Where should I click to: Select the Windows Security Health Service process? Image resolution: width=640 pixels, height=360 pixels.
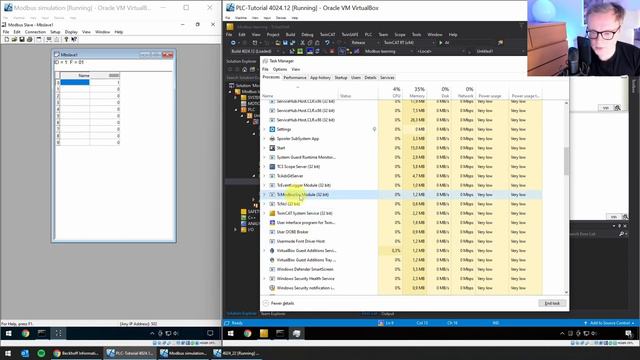click(305, 279)
